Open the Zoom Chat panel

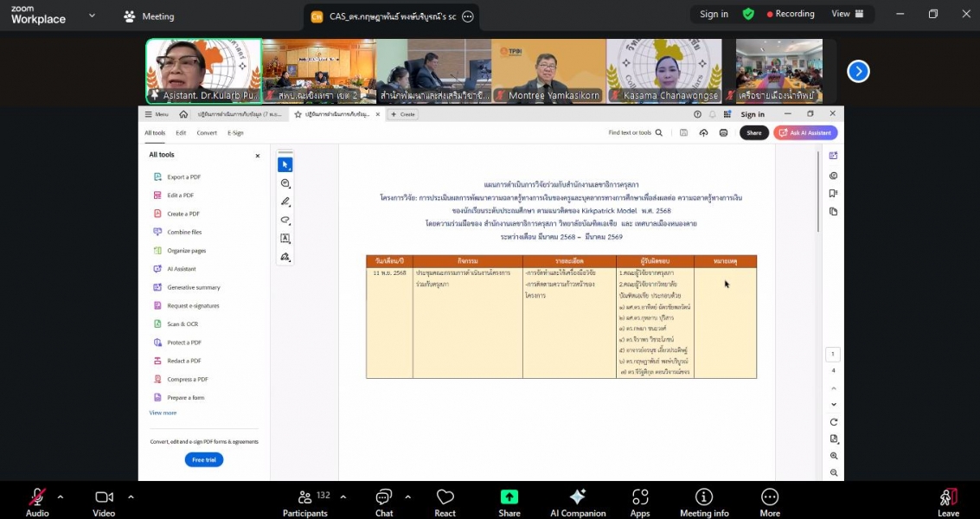point(384,499)
